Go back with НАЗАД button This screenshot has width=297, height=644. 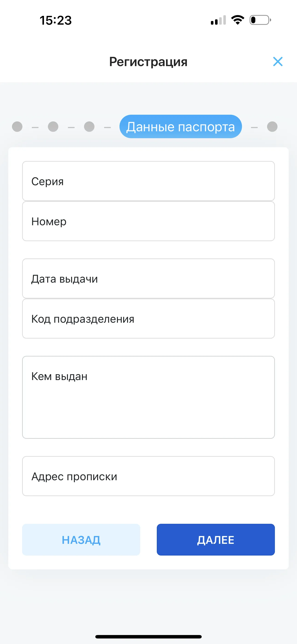click(x=81, y=540)
